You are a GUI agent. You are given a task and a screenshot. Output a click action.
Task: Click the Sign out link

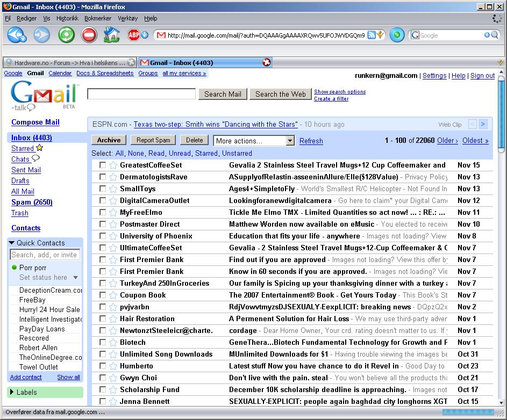(482, 76)
